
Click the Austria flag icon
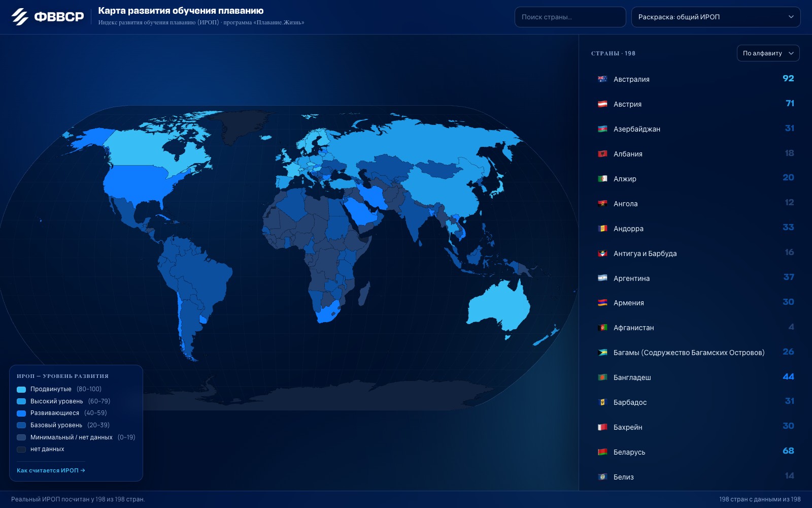tap(602, 104)
